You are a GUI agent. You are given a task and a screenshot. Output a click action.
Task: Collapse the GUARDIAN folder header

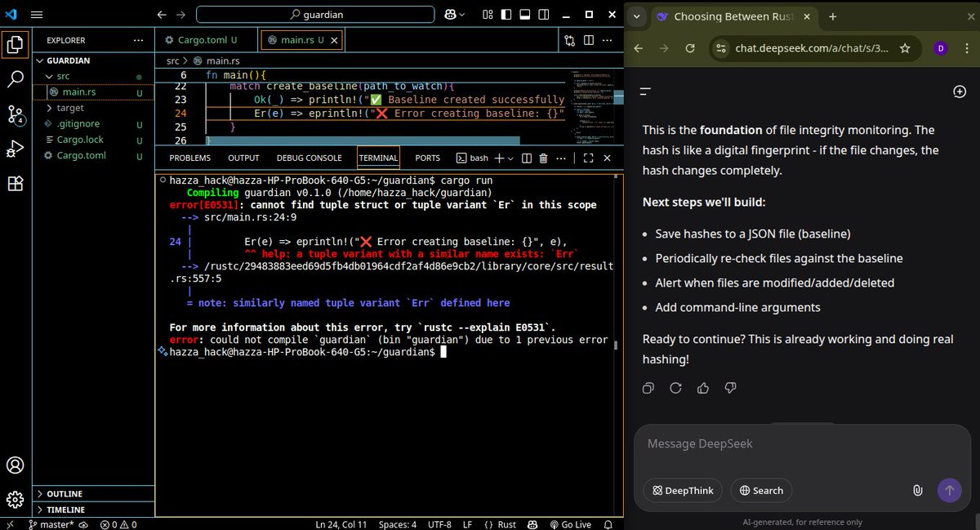tap(94, 60)
